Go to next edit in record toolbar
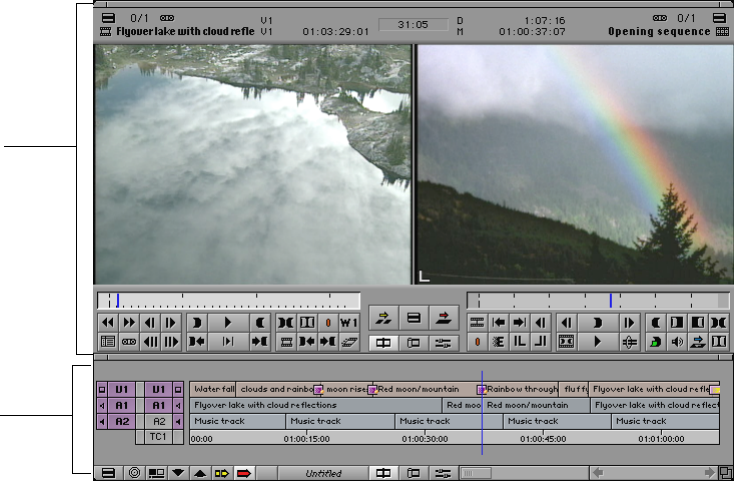The image size is (734, 481). pyautogui.click(x=520, y=323)
